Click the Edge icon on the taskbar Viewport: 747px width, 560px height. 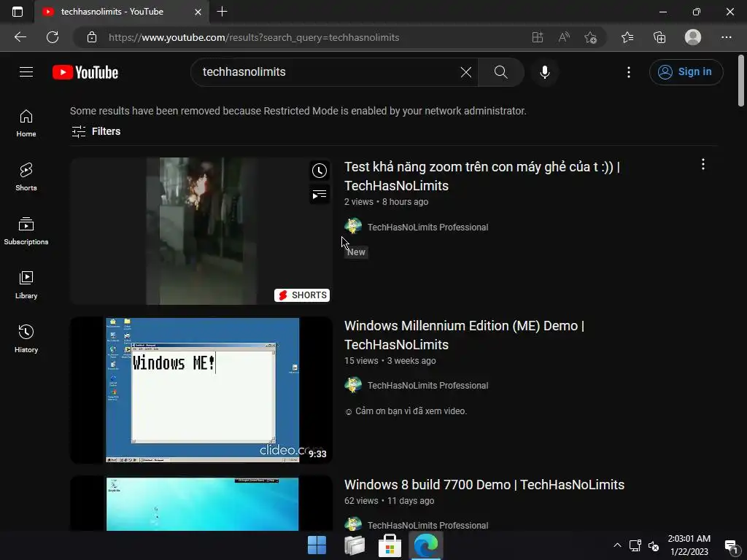tap(426, 545)
